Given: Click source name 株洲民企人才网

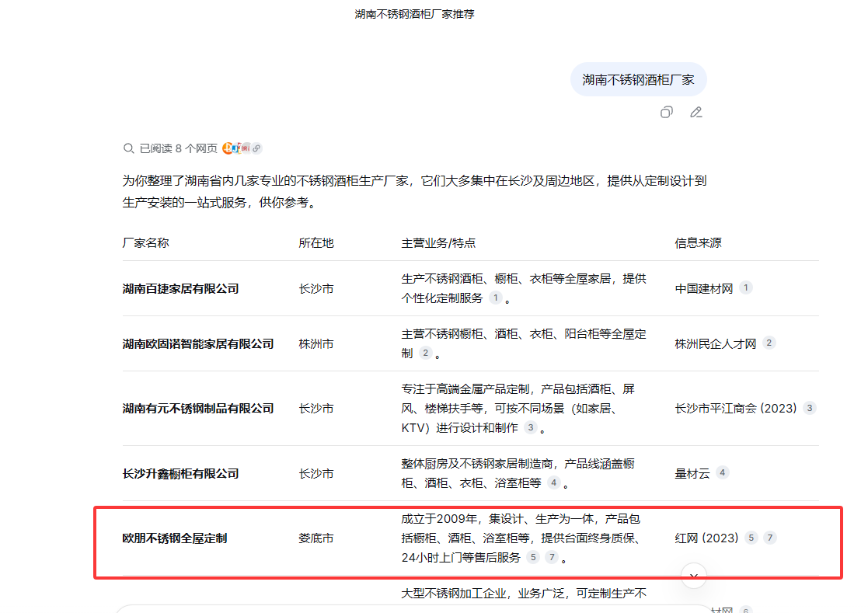Looking at the screenshot, I should tap(715, 344).
